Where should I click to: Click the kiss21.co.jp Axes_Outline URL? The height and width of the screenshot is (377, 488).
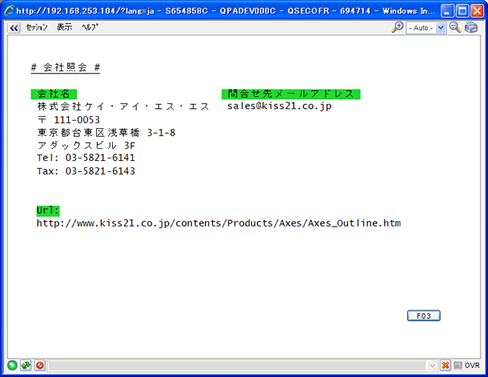point(219,223)
